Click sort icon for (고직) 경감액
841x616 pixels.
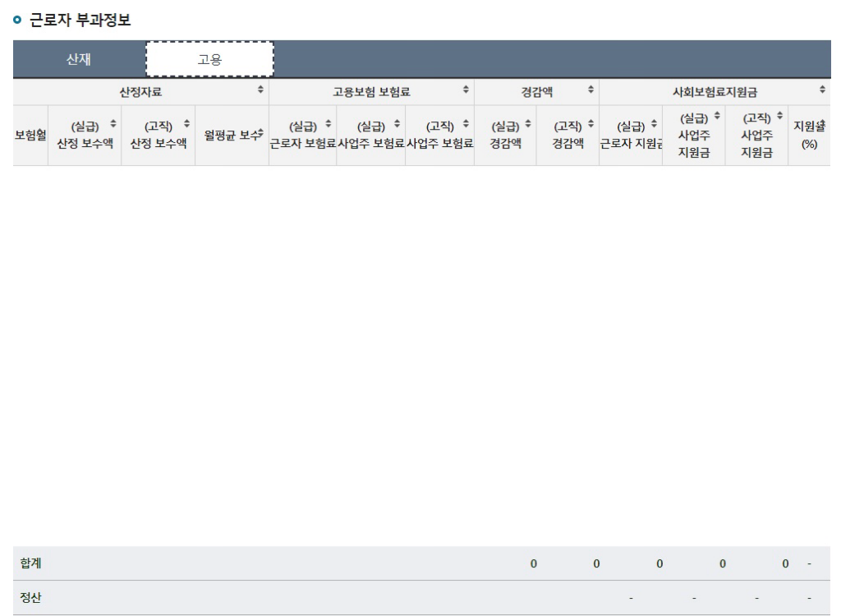coord(590,123)
